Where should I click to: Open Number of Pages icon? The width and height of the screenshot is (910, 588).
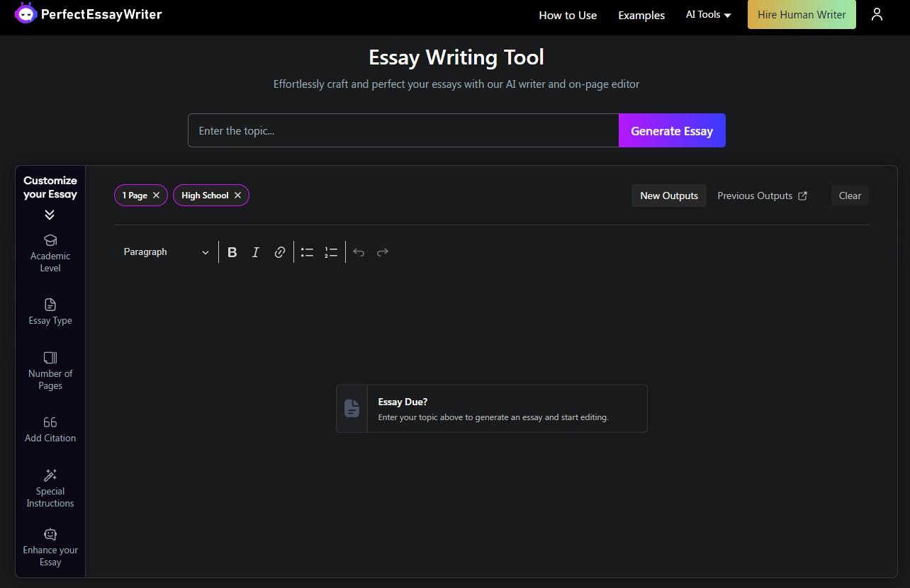coord(50,358)
